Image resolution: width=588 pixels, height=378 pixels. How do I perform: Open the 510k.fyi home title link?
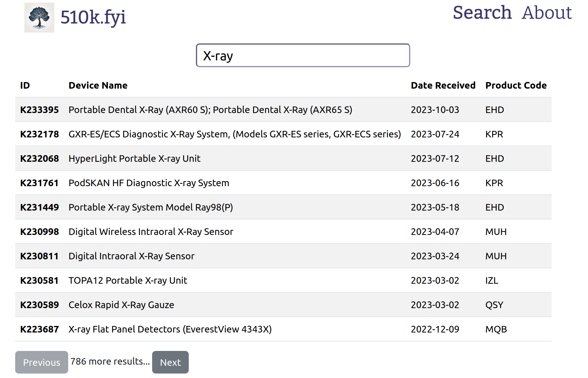coord(93,17)
